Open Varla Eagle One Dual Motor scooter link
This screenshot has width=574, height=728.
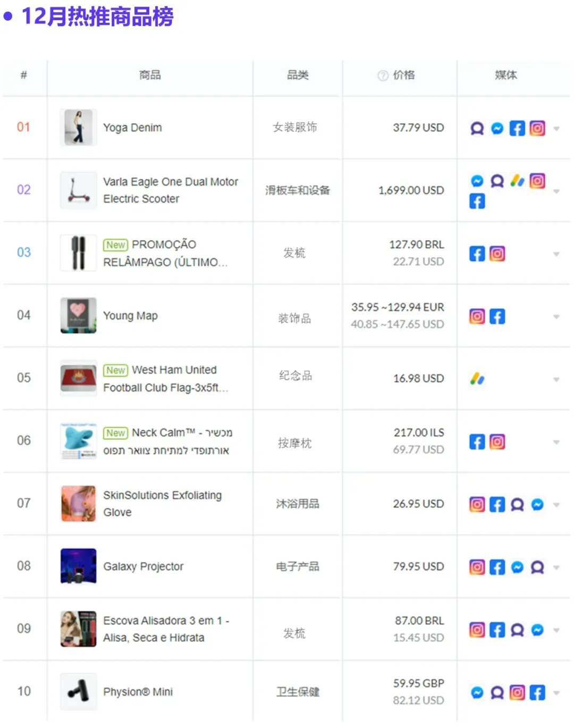171,190
